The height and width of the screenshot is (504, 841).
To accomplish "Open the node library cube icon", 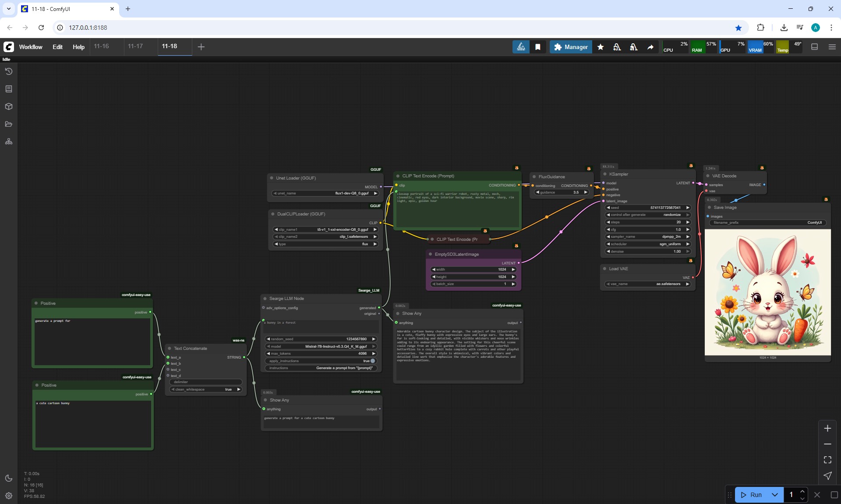I will point(9,106).
